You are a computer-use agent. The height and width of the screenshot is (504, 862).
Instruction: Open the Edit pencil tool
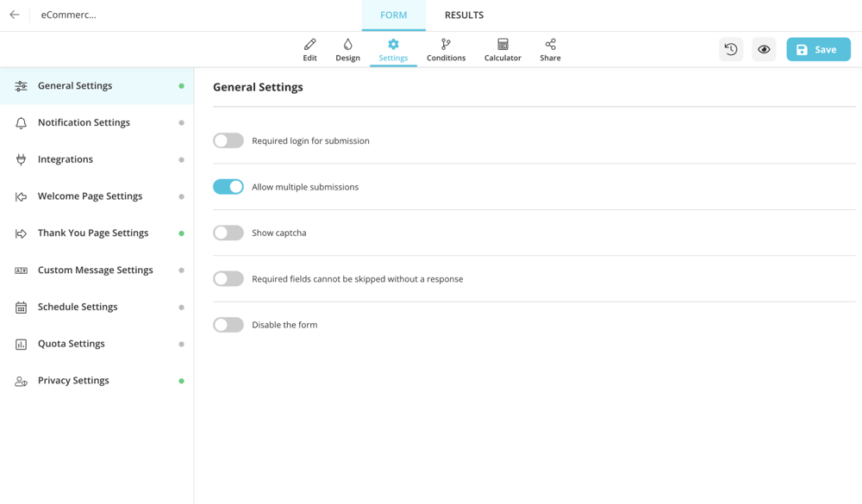tap(309, 49)
